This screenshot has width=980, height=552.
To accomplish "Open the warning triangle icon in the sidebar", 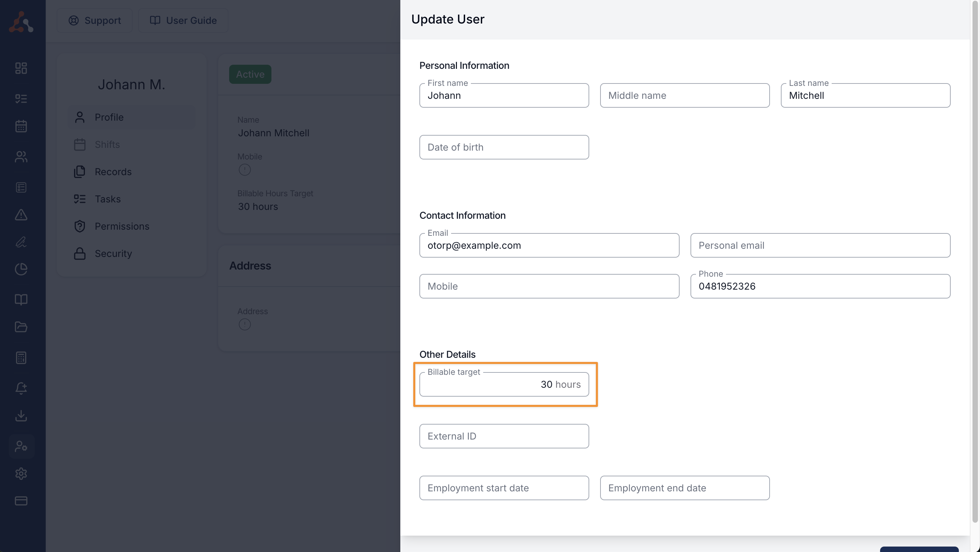I will point(21,215).
